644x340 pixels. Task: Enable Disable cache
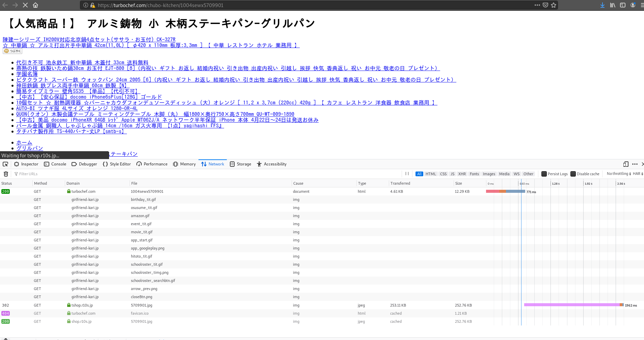tap(573, 174)
